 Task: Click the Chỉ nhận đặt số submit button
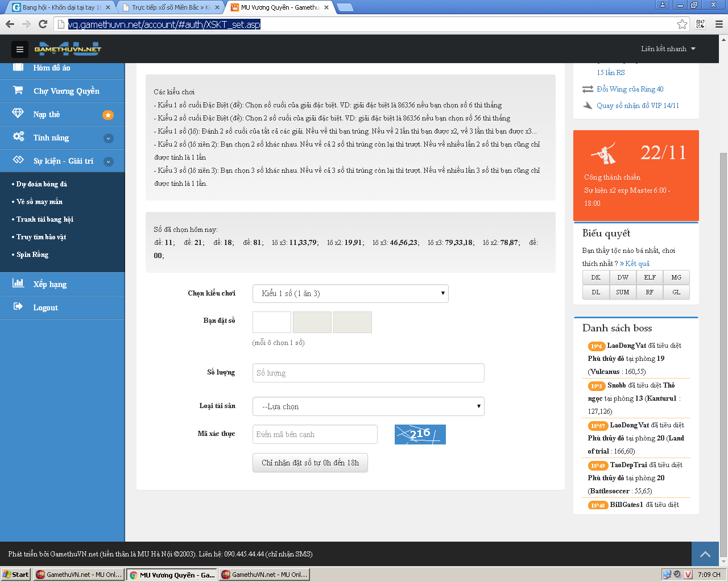click(310, 463)
